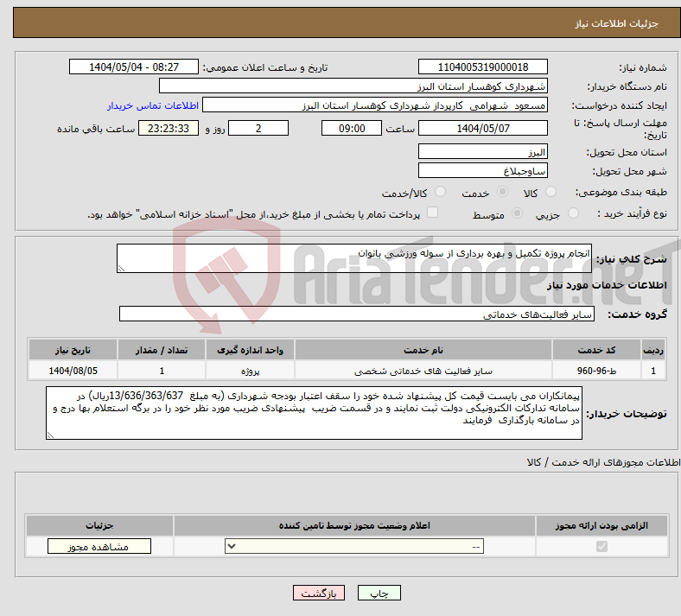The width and height of the screenshot is (681, 616).
Task: Click the نام خدمت column header
Action: [x=423, y=350]
